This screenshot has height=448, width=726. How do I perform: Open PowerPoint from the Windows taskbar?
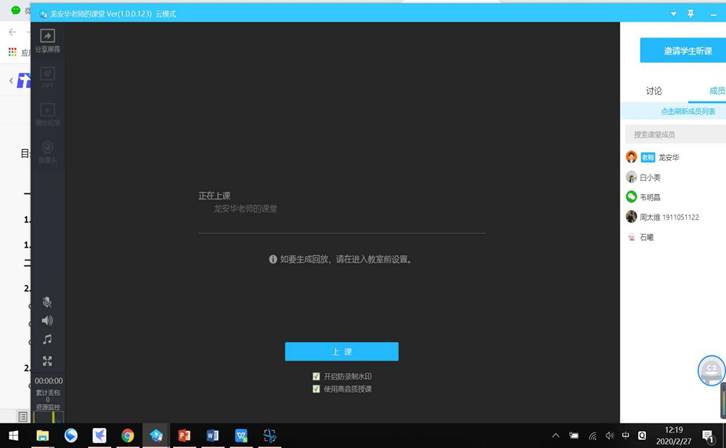184,436
